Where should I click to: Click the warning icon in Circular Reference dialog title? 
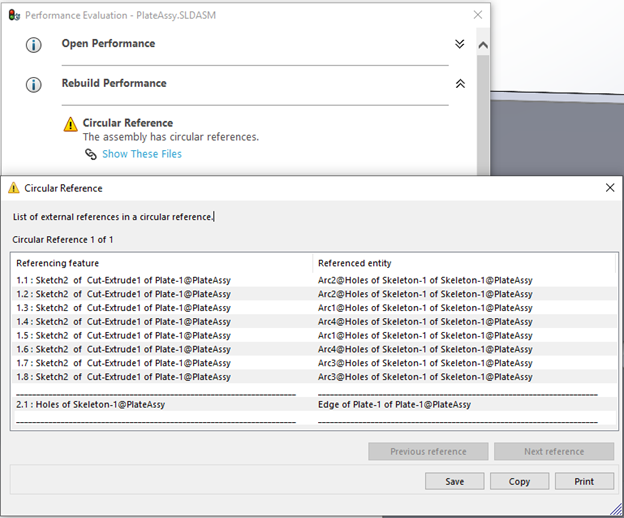click(14, 188)
